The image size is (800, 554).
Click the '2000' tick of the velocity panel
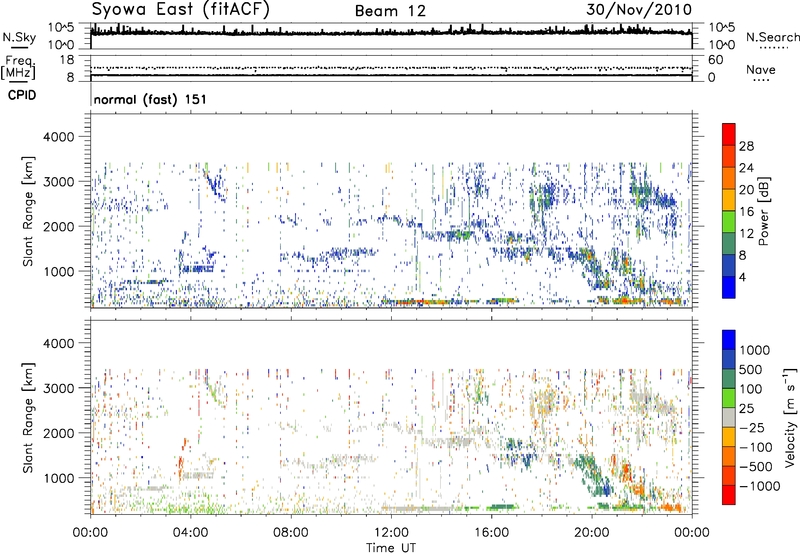pos(58,433)
